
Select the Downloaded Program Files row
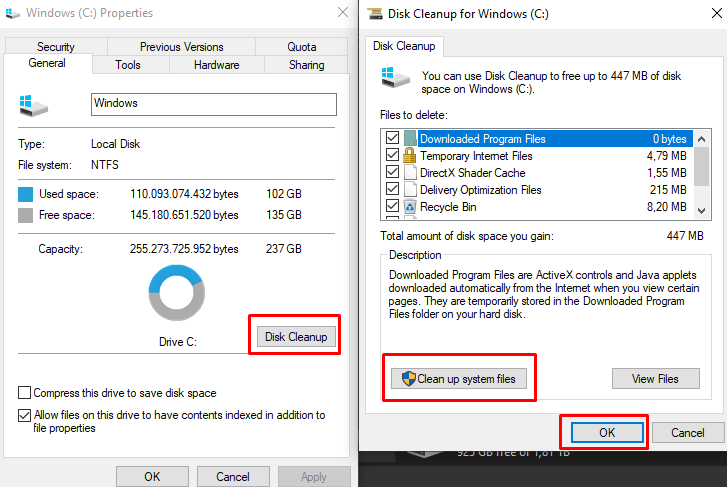pos(539,139)
